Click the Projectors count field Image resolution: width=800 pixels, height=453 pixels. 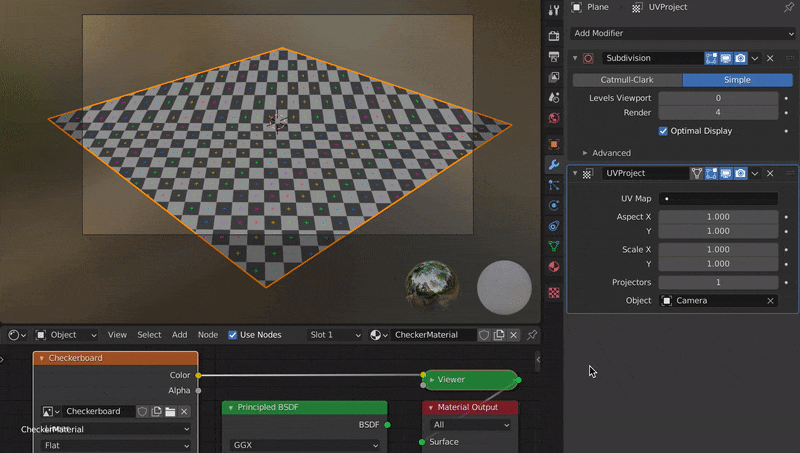tap(718, 282)
